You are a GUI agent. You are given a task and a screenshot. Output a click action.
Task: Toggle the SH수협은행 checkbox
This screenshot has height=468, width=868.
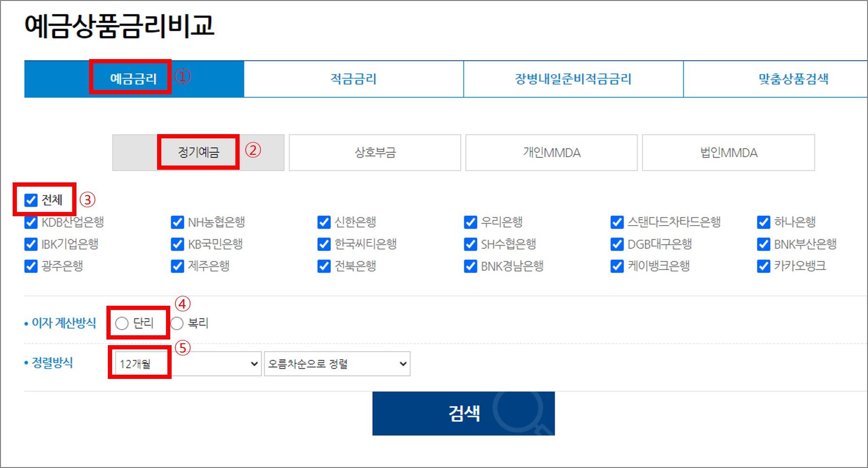(x=470, y=244)
